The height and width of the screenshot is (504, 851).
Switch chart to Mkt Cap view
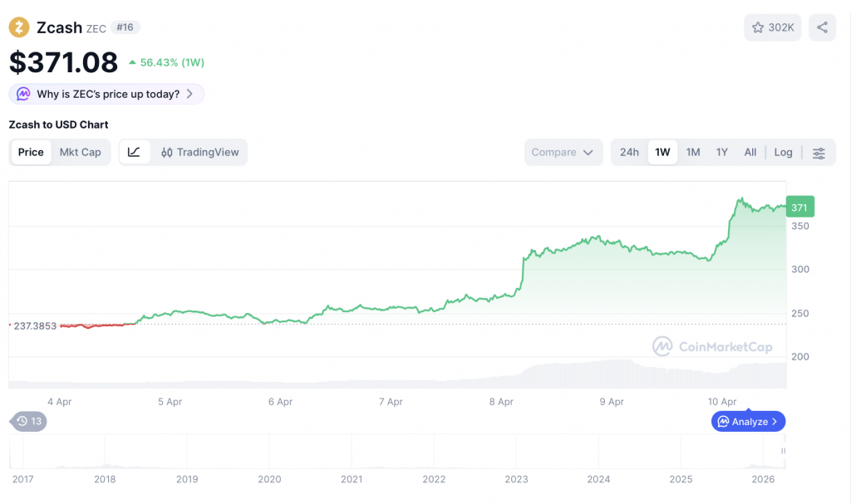[80, 152]
